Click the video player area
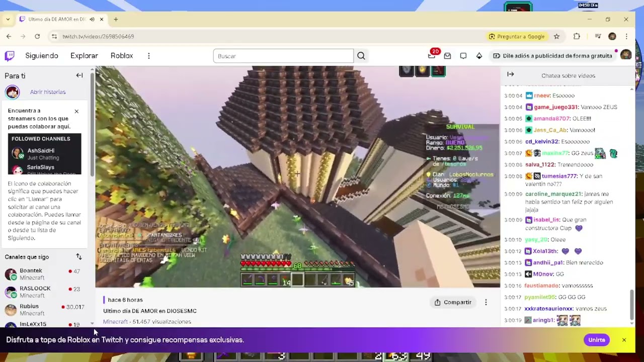 coord(297,176)
